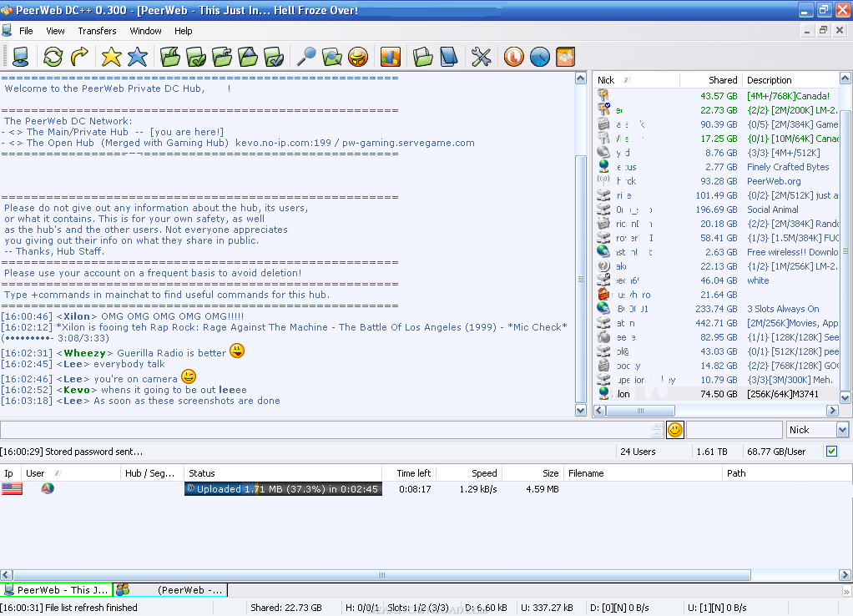Open the Download Queue green folder icon

coord(169,57)
